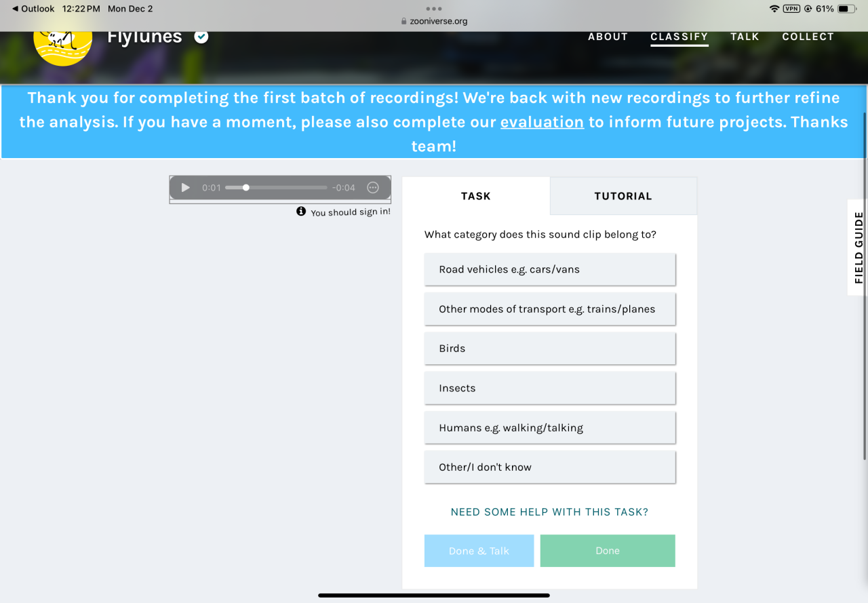The image size is (868, 603).
Task: Tap the battery indicator icon
Action: pyautogui.click(x=847, y=9)
